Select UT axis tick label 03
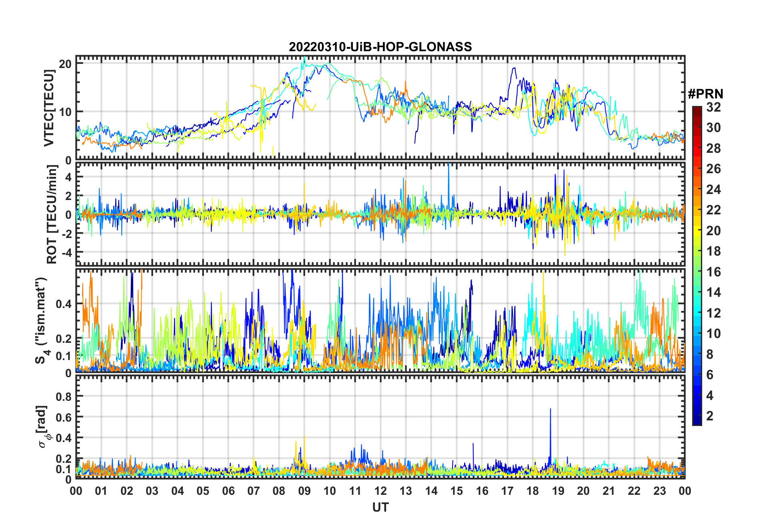This screenshot has width=761, height=532. pos(152,491)
